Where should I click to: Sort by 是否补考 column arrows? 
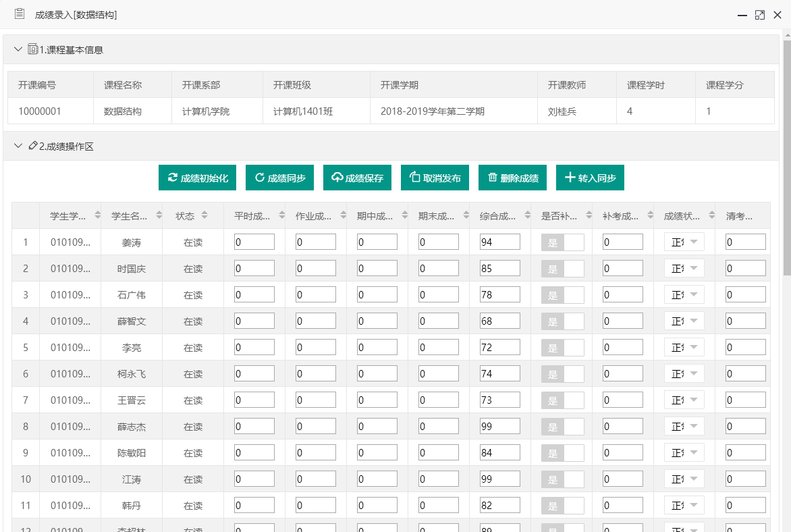pos(589,215)
